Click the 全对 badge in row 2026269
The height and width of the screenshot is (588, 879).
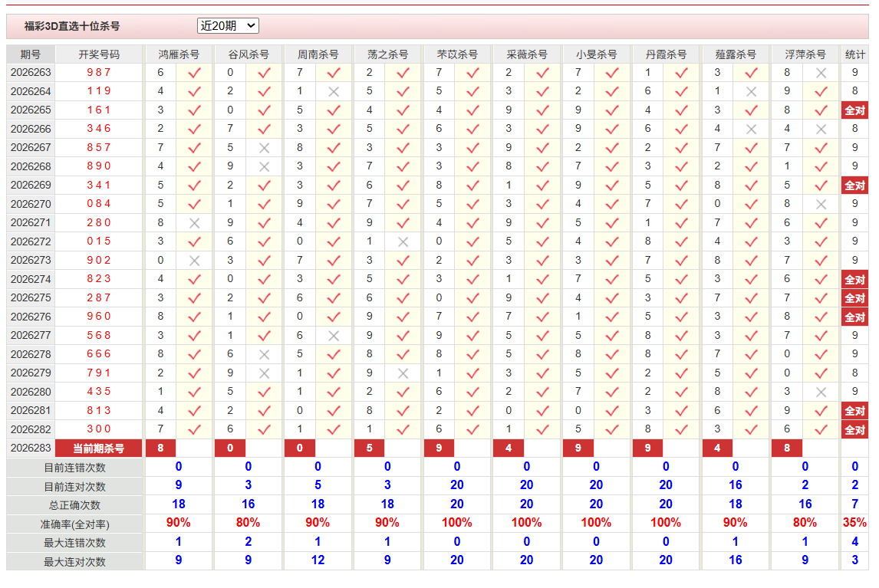[855, 186]
